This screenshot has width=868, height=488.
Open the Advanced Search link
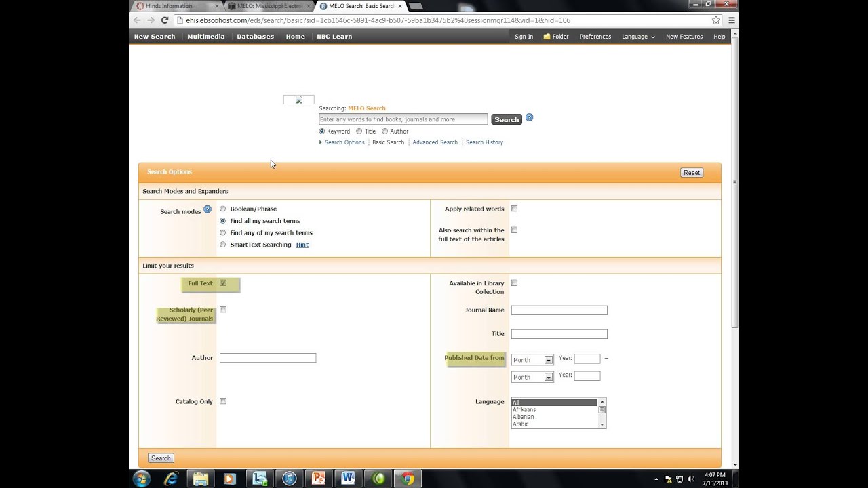coord(435,142)
